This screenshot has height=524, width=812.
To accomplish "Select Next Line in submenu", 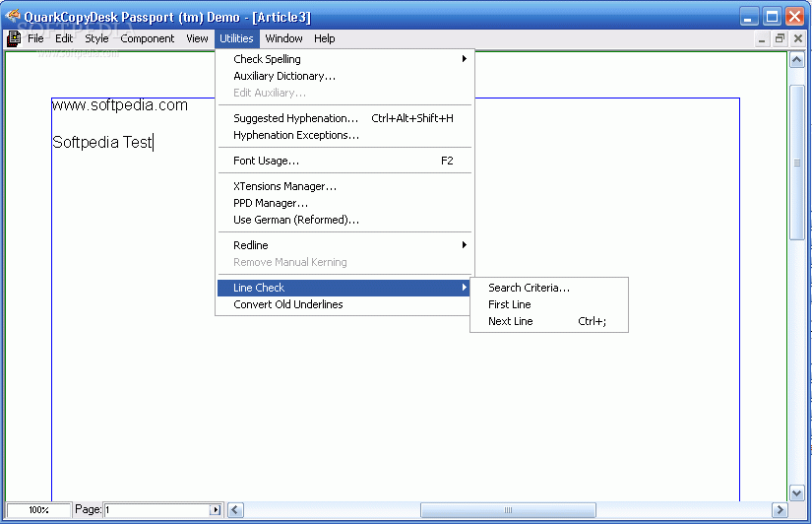I will (x=549, y=321).
